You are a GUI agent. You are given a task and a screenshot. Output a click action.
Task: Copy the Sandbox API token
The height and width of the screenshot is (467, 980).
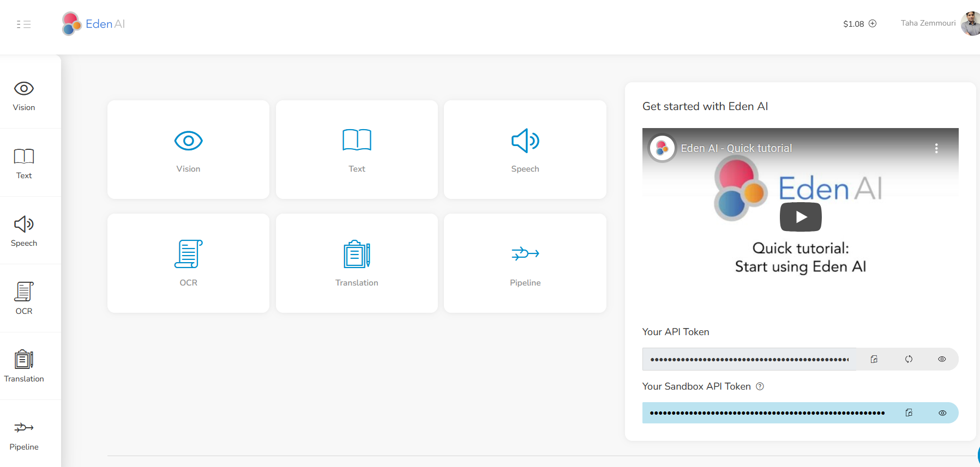click(x=909, y=413)
